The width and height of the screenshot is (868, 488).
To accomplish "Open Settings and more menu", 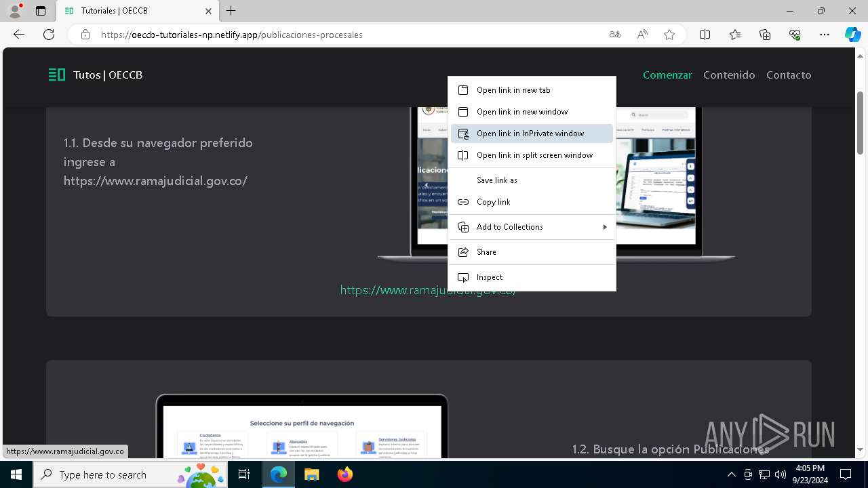I will (825, 35).
